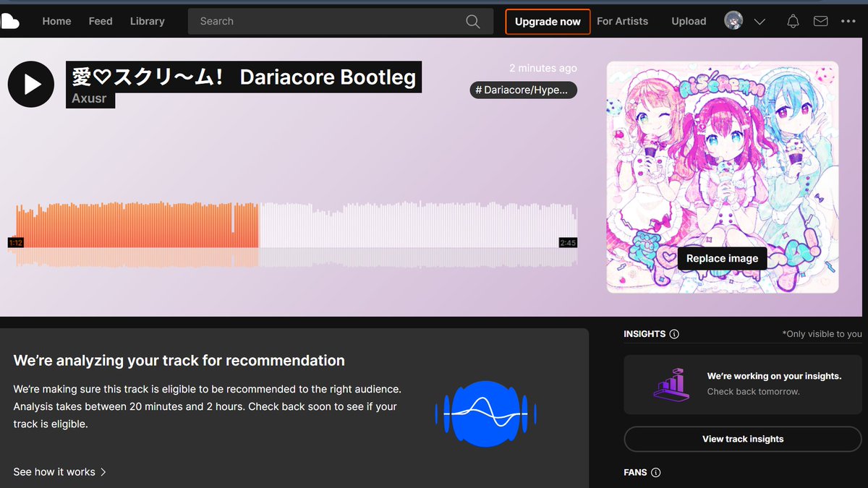Open the Axusr artist profile link

[90, 98]
